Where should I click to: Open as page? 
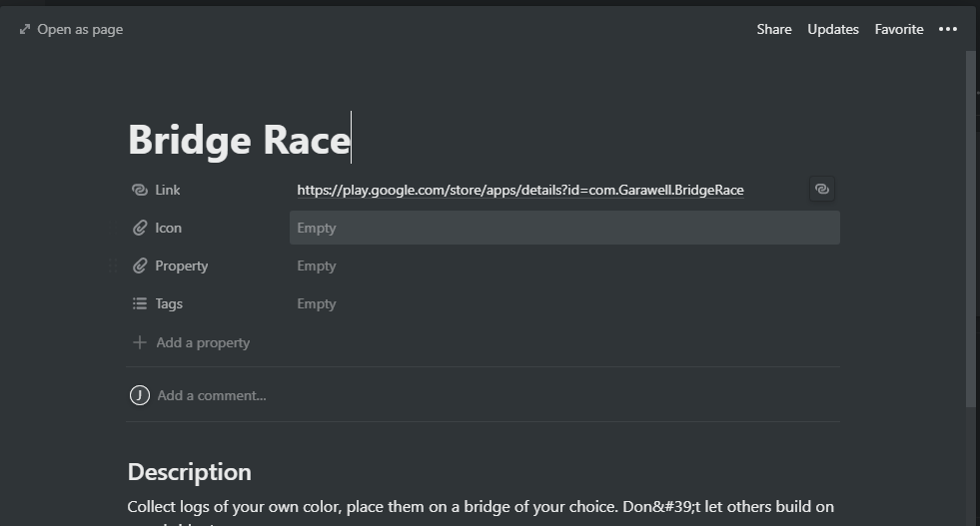point(79,29)
